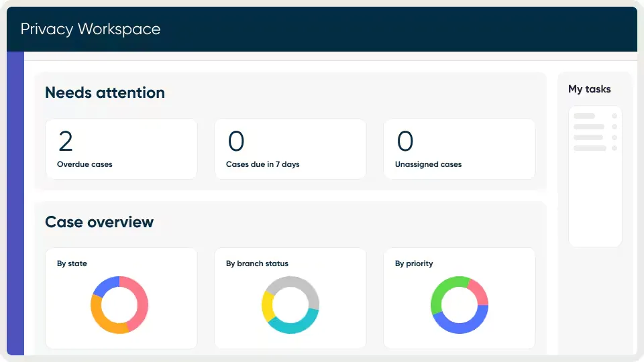Click the My tasks panel heading

(589, 88)
